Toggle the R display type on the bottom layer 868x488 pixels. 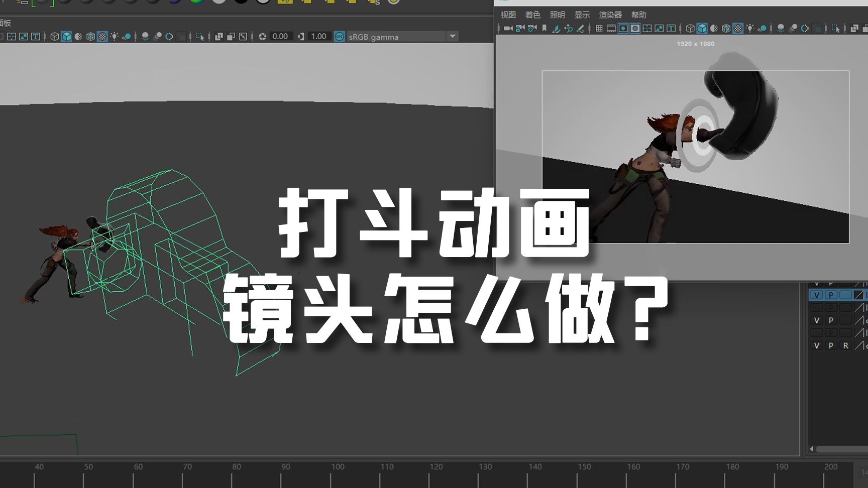[x=845, y=345]
